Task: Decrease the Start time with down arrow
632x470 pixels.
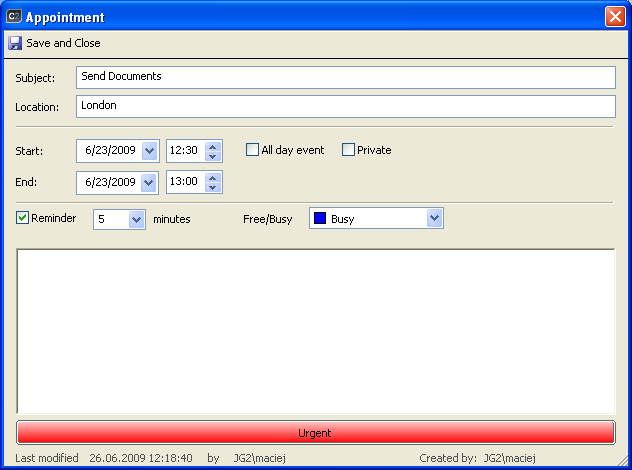Action: click(x=213, y=156)
